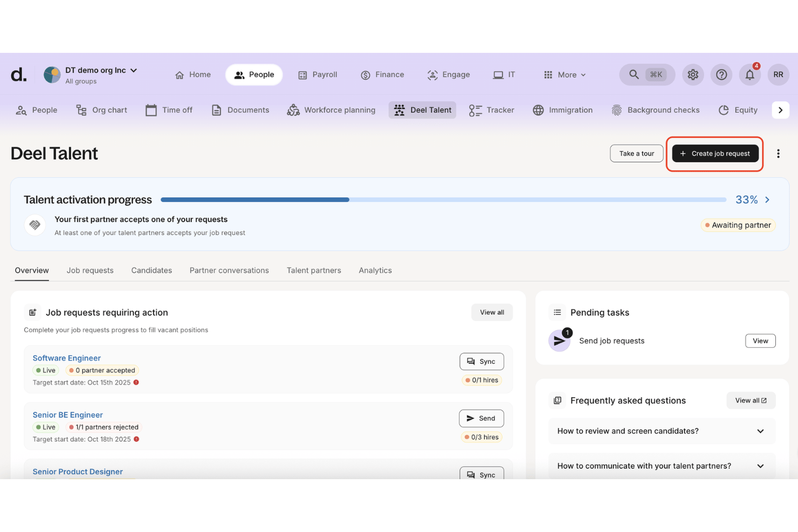Viewport: 798px width, 532px height.
Task: Click the Deel logo icon
Action: pos(18,74)
